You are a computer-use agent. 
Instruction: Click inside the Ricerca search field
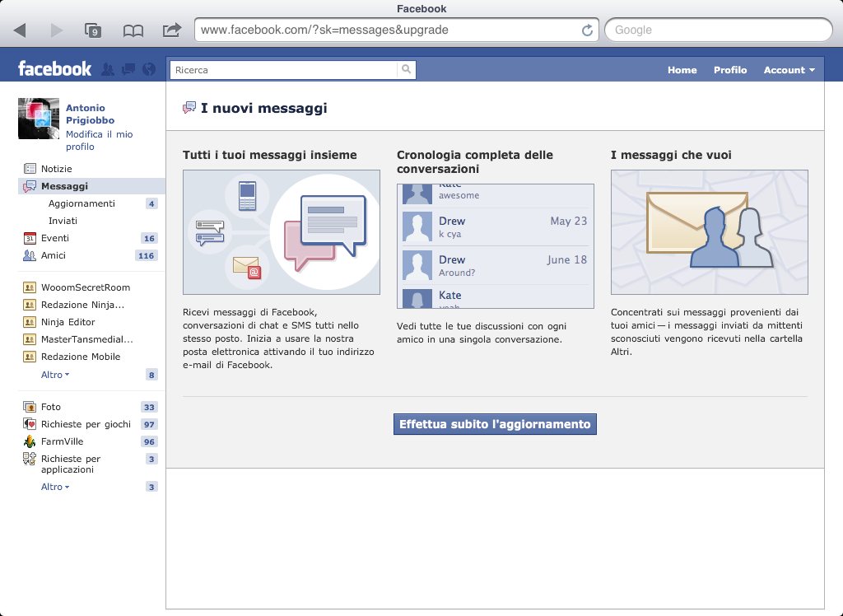(x=284, y=70)
